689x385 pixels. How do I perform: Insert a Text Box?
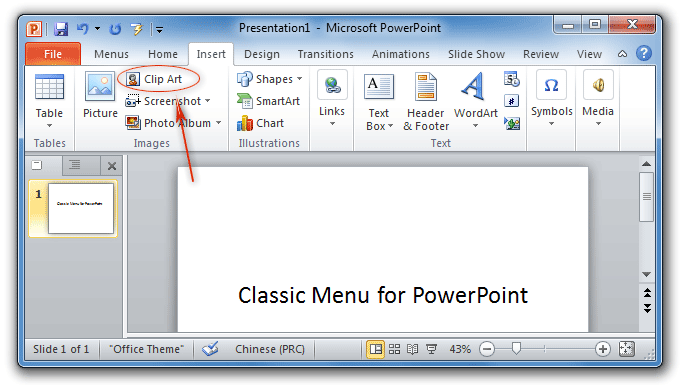point(379,102)
